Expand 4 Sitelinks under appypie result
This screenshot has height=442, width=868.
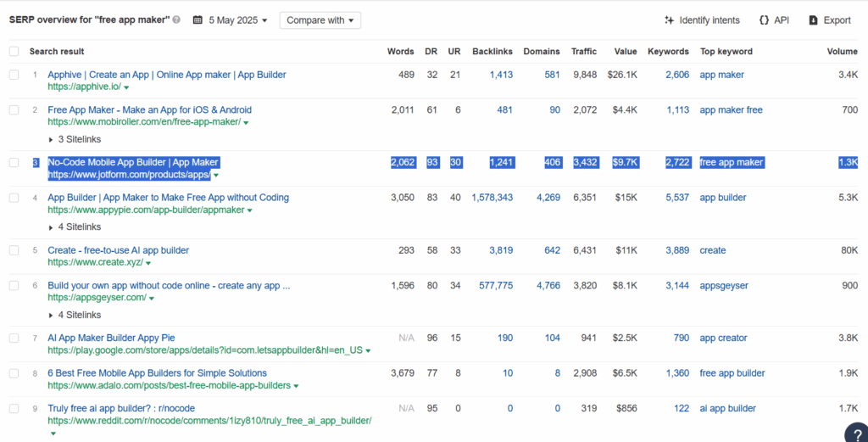75,227
